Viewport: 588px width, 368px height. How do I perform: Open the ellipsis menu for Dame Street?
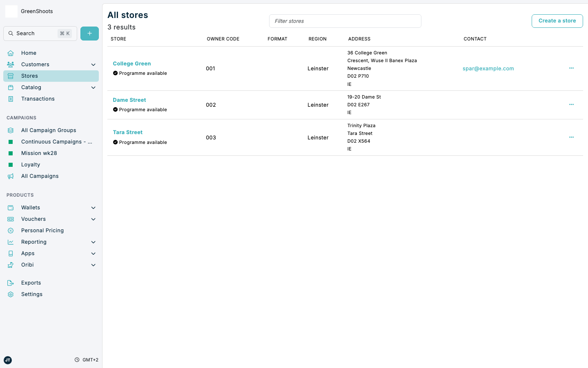pyautogui.click(x=571, y=105)
